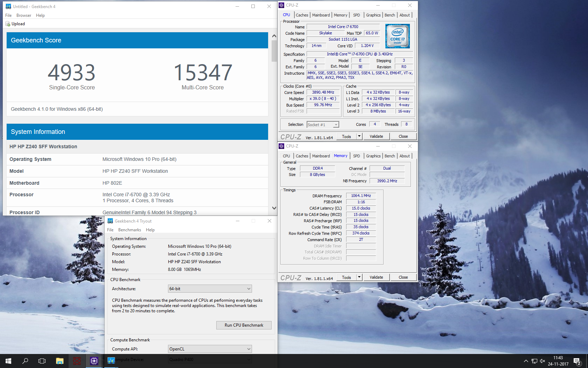The width and height of the screenshot is (588, 368).
Task: Open Socket #1 selection dropdown
Action: (323, 125)
